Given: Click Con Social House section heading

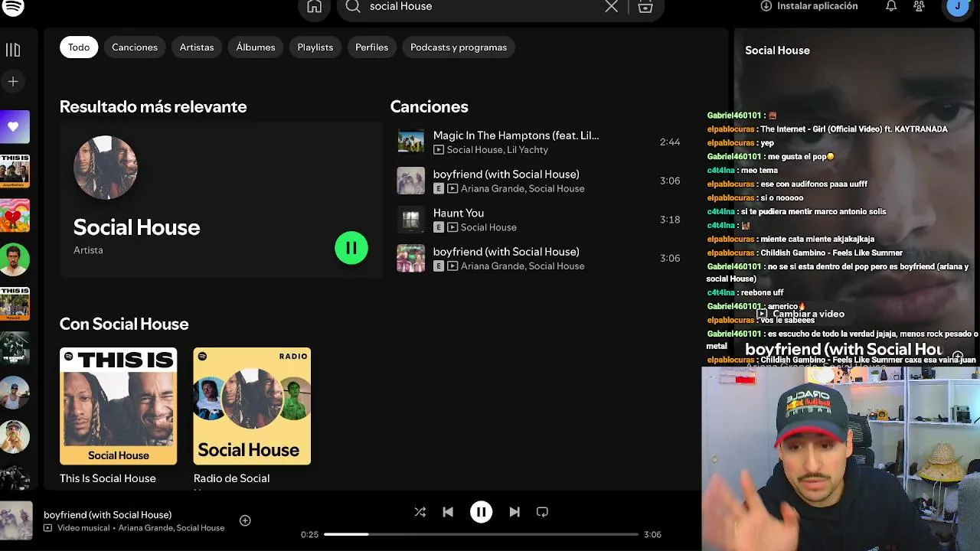Looking at the screenshot, I should [124, 324].
